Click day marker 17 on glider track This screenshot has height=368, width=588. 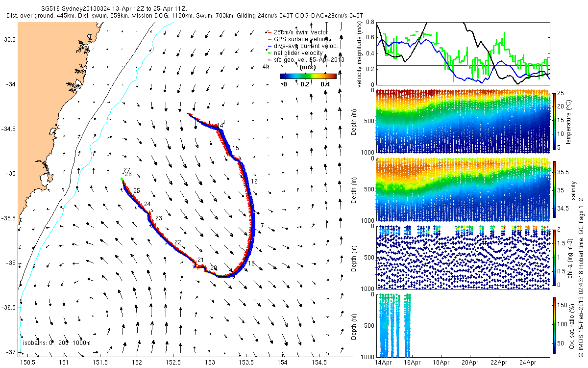tap(260, 226)
